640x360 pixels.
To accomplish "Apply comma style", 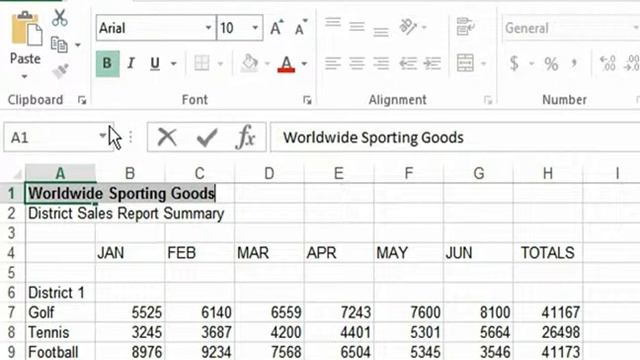I will point(574,63).
